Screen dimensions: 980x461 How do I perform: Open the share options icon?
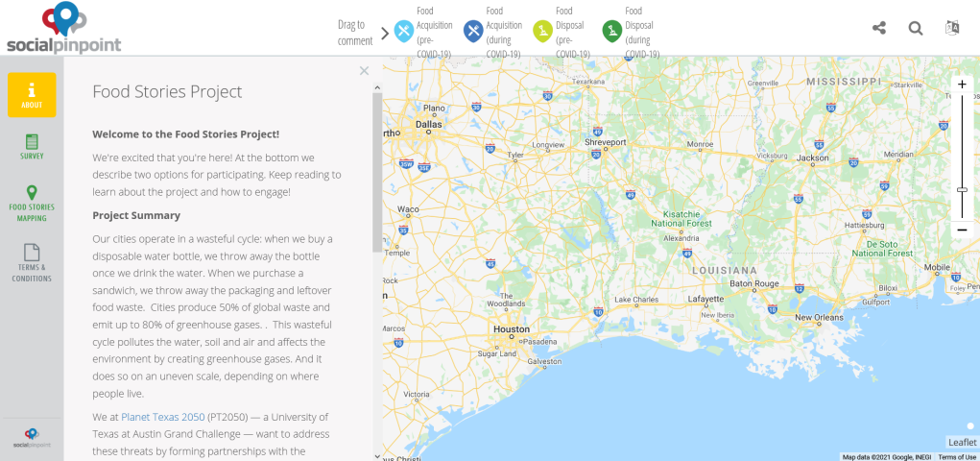coord(879,28)
